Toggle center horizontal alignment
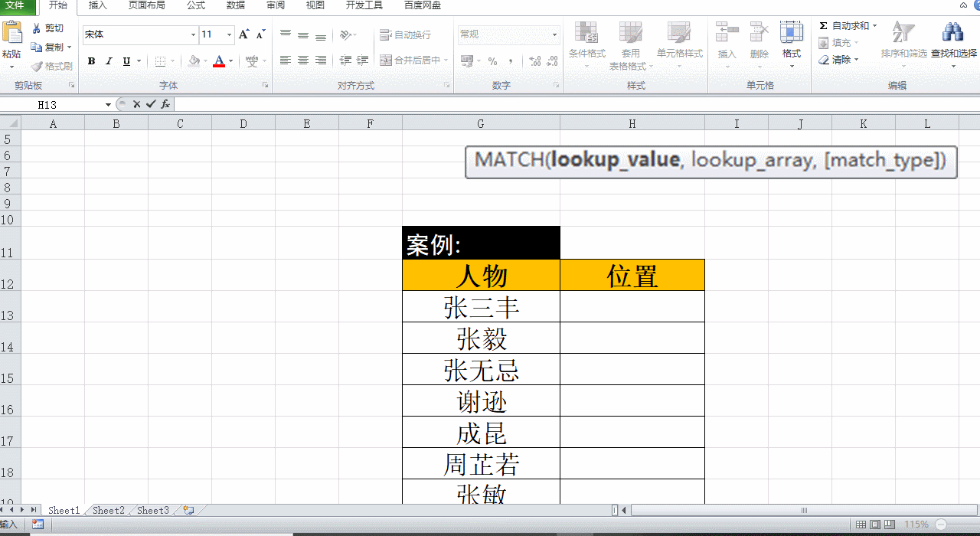Image resolution: width=980 pixels, height=536 pixels. [303, 60]
